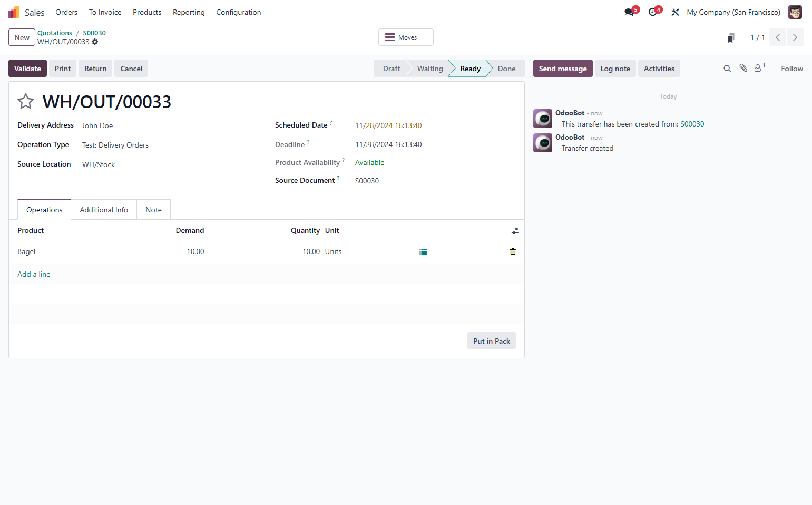Image resolution: width=812 pixels, height=505 pixels.
Task: Open the user avatar menu
Action: [795, 12]
